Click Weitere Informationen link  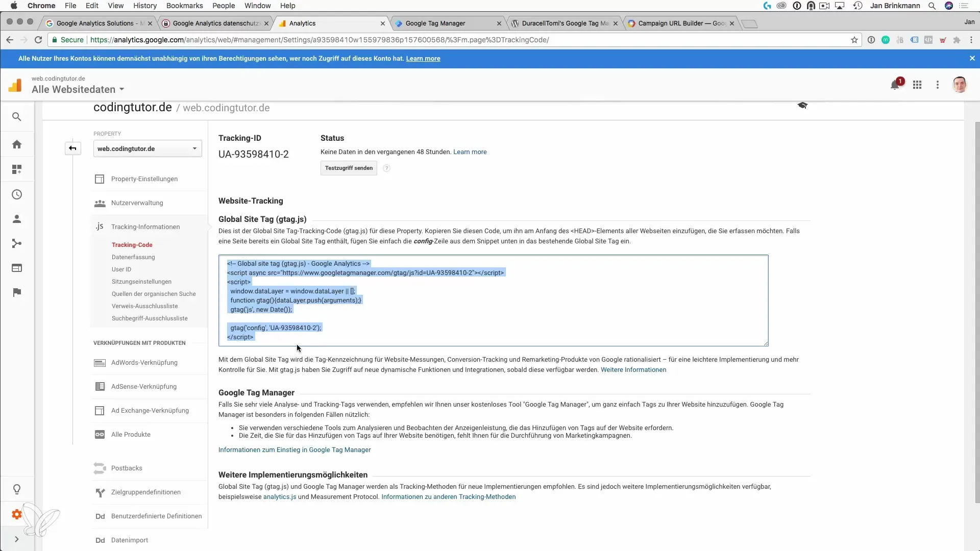click(633, 370)
